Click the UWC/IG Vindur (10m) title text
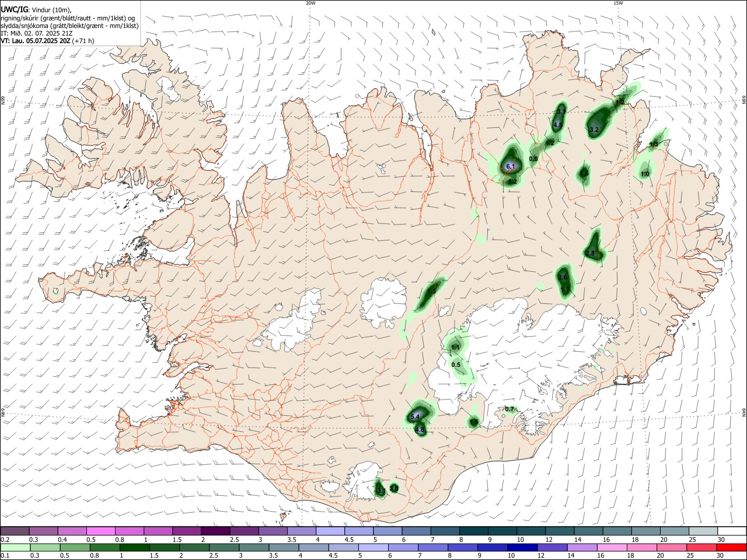Viewport: 747px width, 560px height. [36, 9]
